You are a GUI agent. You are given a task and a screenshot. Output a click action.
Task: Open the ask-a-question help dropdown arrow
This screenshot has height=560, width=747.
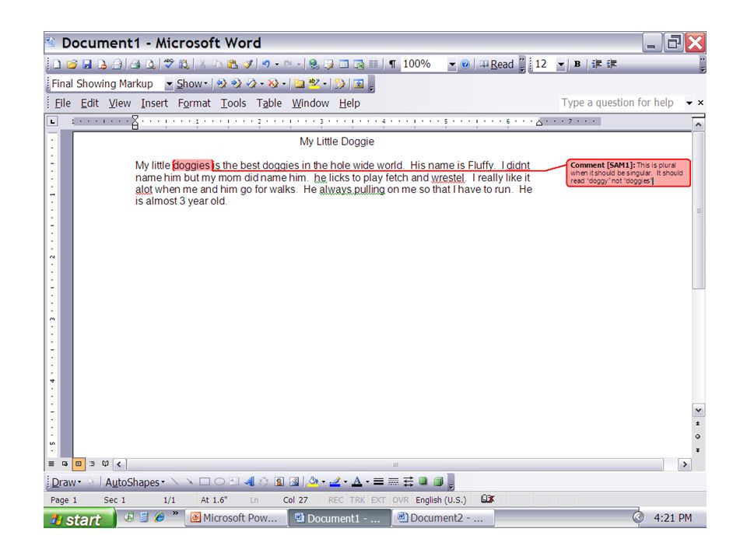pos(689,103)
